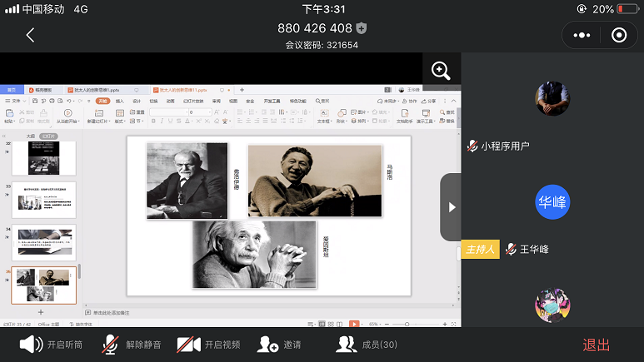Turn on video (开启视频)

(x=208, y=345)
